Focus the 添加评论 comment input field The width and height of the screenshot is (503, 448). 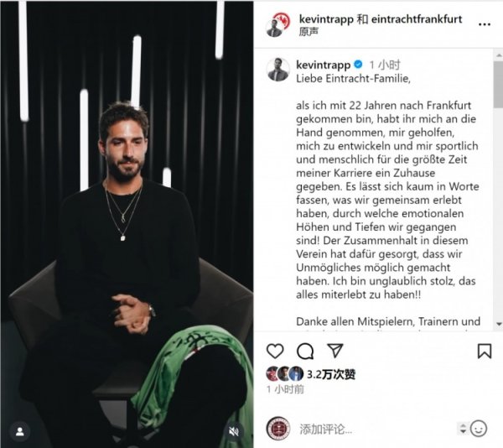[x=376, y=429]
